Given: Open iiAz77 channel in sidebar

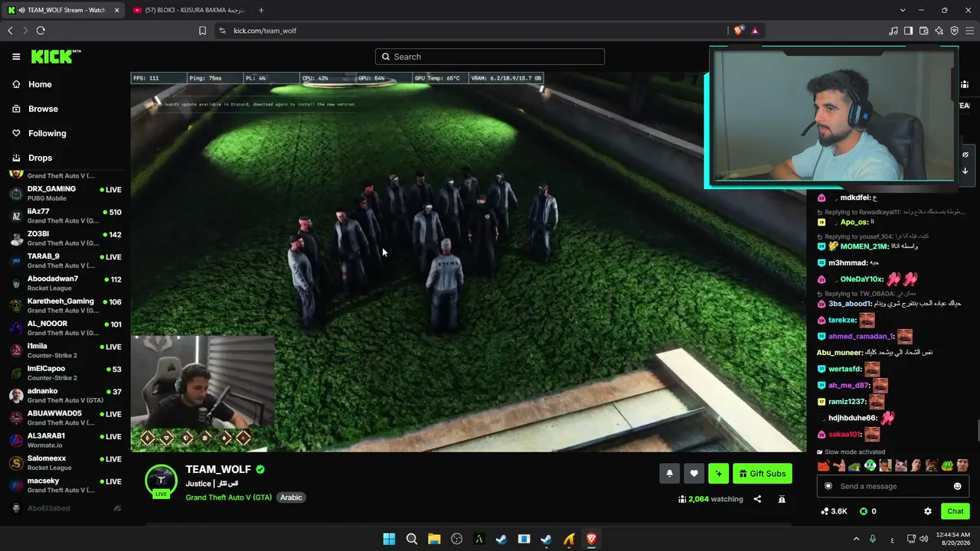Looking at the screenshot, I should point(65,216).
